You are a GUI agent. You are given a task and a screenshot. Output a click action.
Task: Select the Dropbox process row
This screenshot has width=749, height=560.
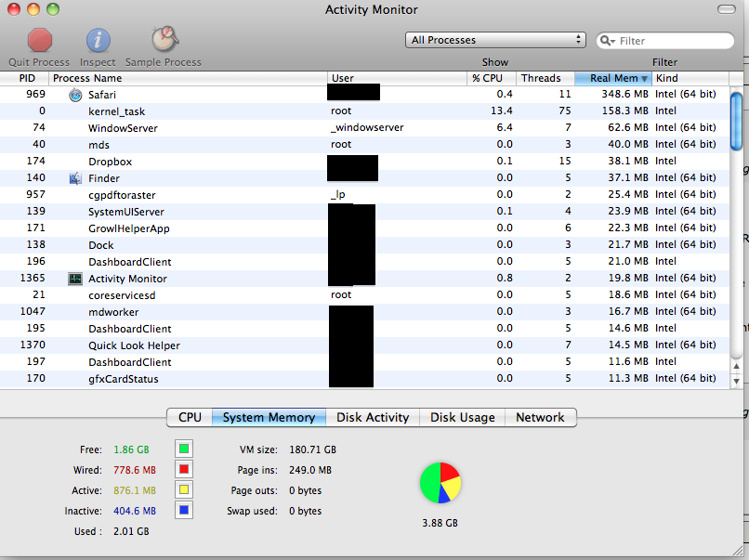(x=365, y=162)
